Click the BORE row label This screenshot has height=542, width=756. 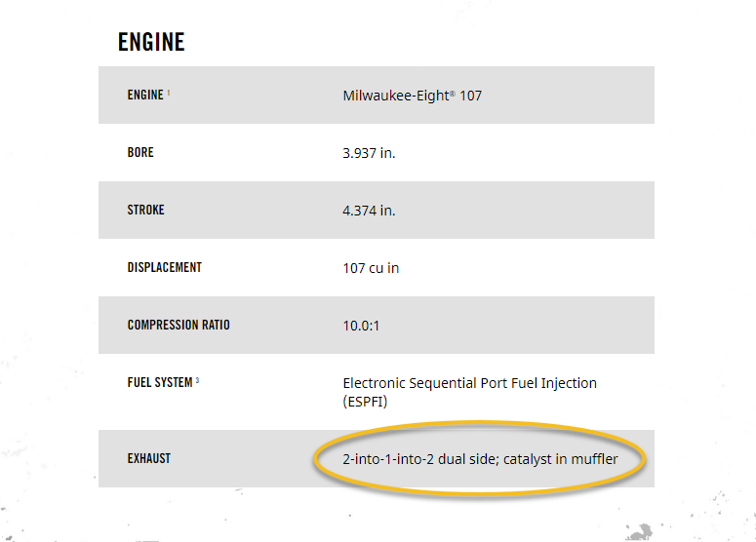tap(140, 153)
